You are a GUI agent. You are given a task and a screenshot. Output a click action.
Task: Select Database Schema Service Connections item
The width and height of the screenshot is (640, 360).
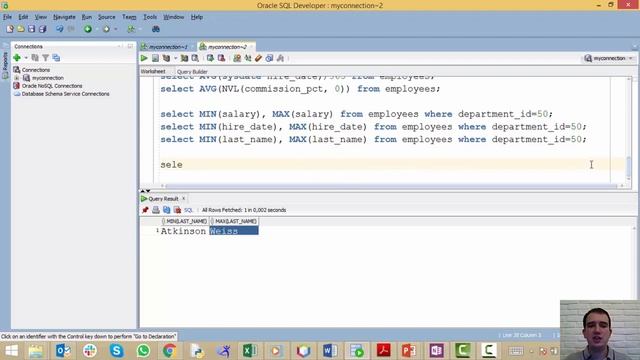tap(65, 94)
